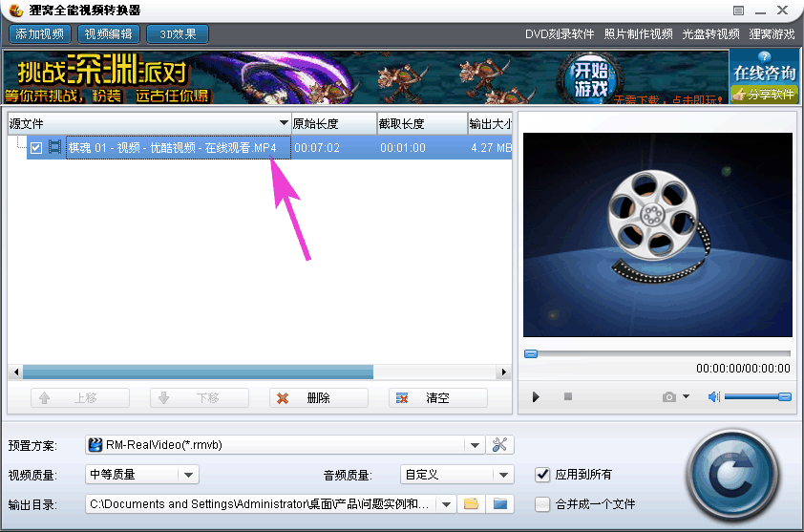
Task: Click the 原始长度 column header
Action: click(334, 123)
